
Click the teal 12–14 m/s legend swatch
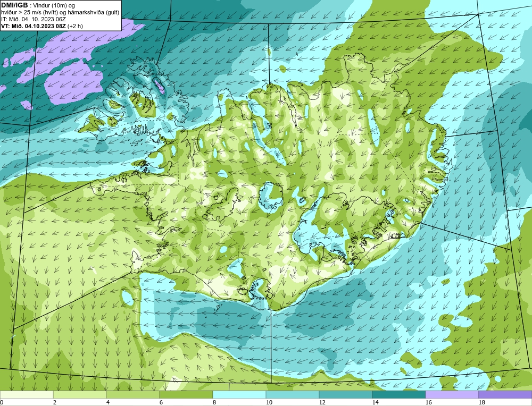tap(346, 394)
